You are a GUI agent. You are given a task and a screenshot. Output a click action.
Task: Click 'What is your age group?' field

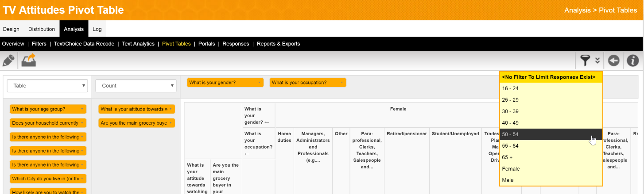[x=45, y=109]
